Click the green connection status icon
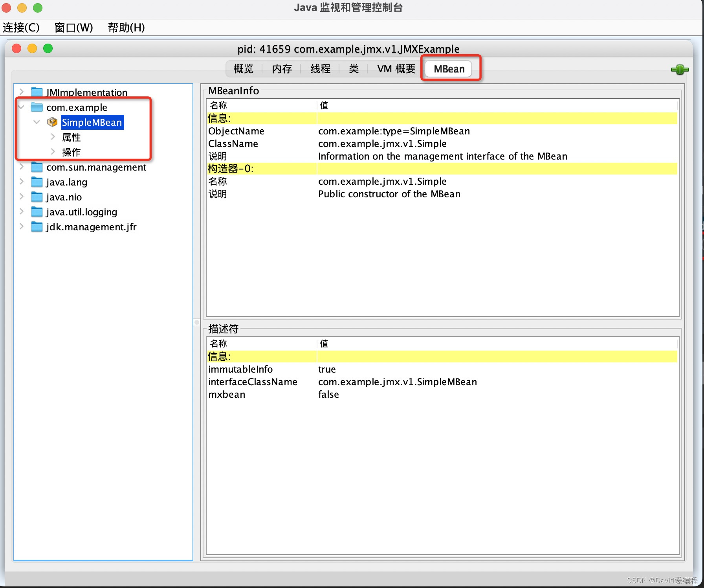 (680, 70)
